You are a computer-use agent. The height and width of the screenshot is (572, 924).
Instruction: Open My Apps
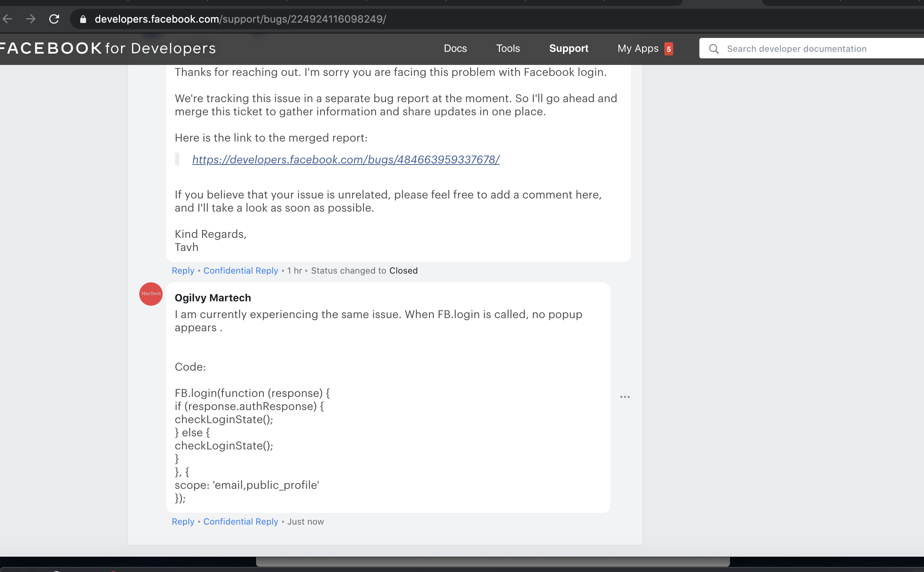tap(638, 49)
